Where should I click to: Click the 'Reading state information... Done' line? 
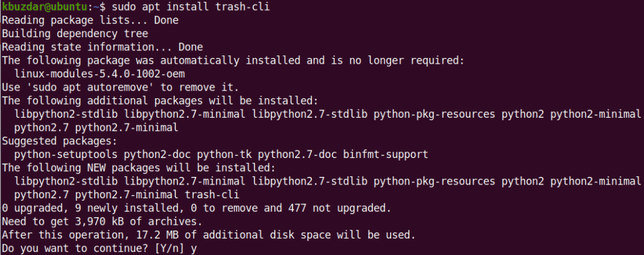(x=103, y=47)
